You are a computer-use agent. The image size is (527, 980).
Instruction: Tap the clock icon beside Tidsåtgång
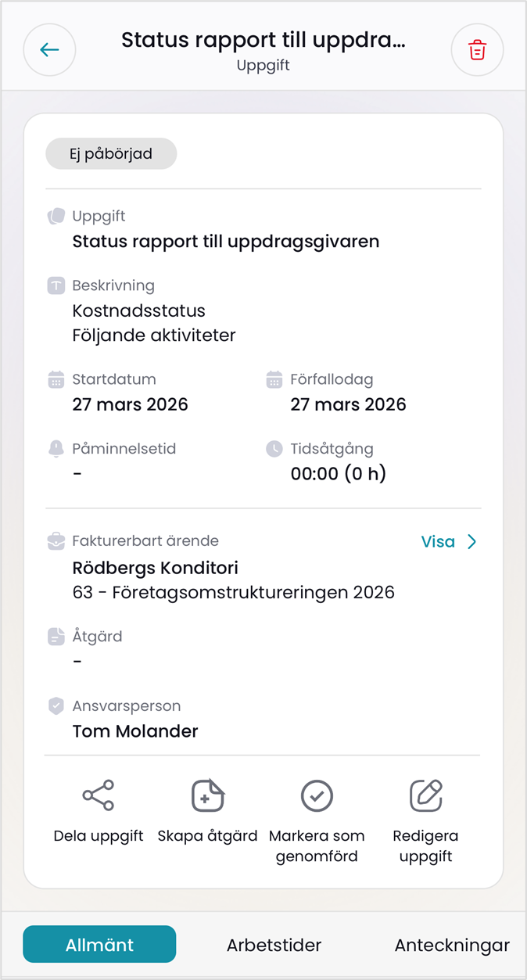point(274,449)
